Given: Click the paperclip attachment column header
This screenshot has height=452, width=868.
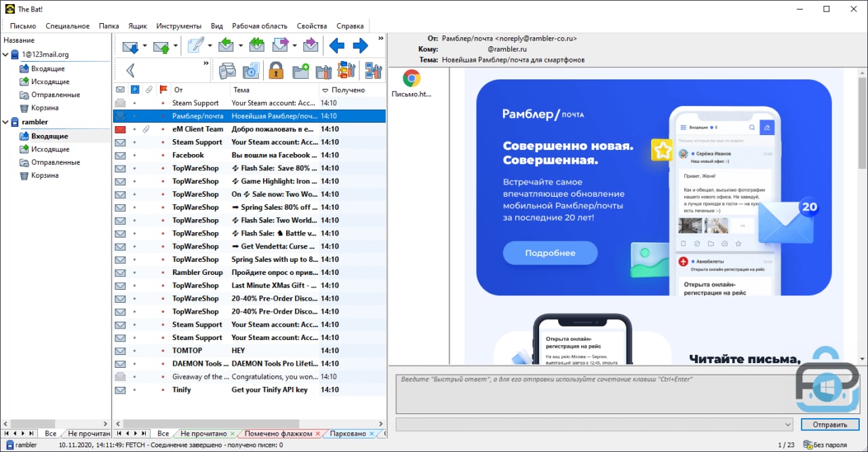Looking at the screenshot, I should (x=149, y=90).
